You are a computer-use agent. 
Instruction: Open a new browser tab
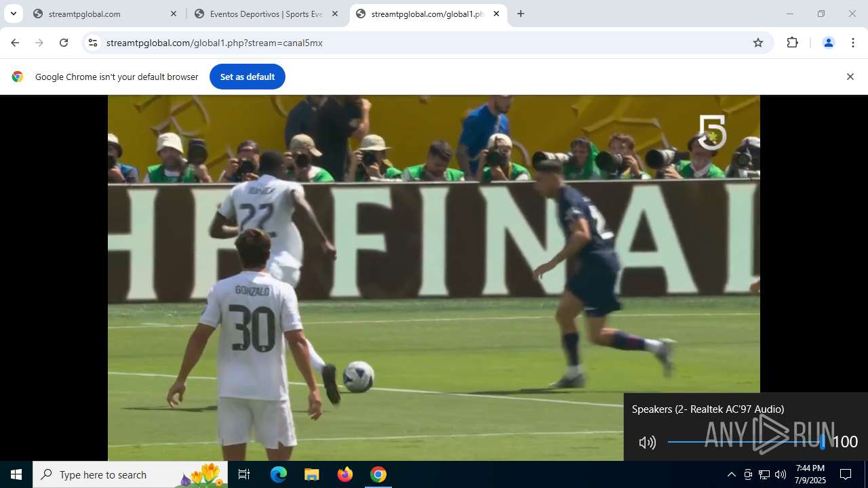[521, 14]
